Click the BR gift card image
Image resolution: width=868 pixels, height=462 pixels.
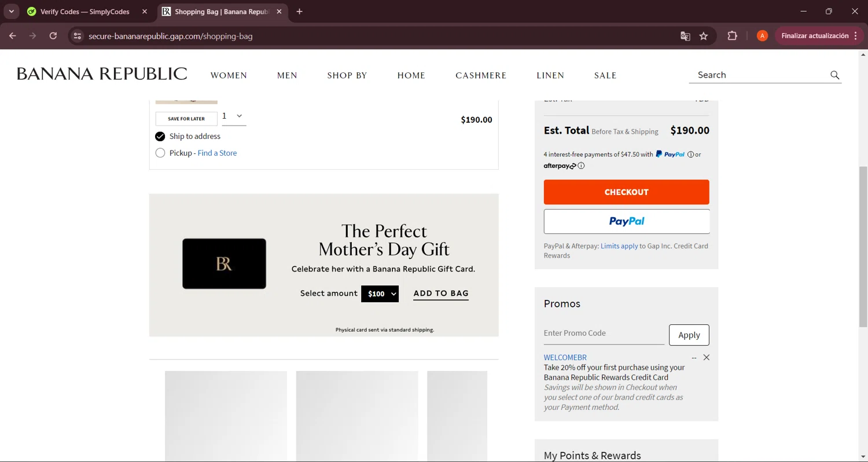click(224, 263)
